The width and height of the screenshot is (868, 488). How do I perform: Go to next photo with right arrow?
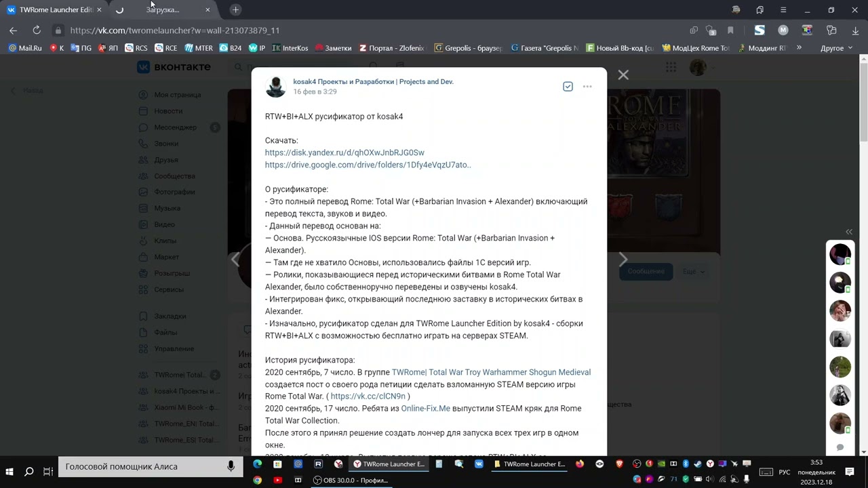623,259
